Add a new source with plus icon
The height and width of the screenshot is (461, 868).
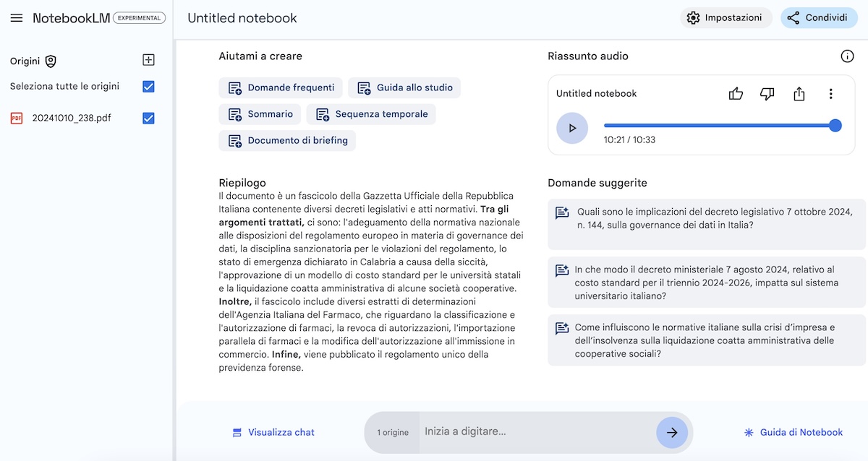tap(148, 61)
